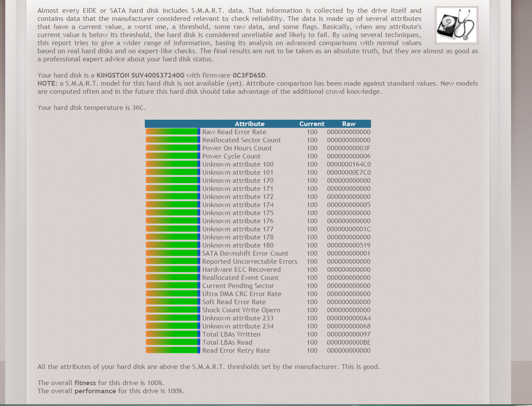Image resolution: width=532 pixels, height=406 pixels.
Task: Click raw value 00000000001C
Action: [x=348, y=229]
